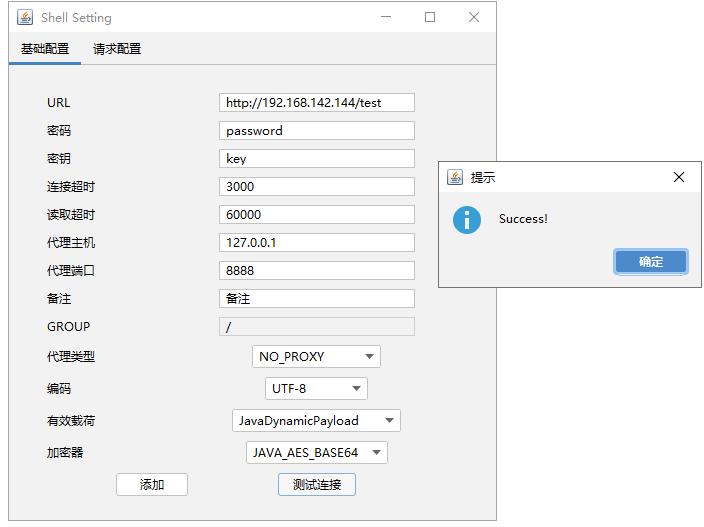Click the Success! message text
Screen dimensions: 704x527
(x=523, y=219)
